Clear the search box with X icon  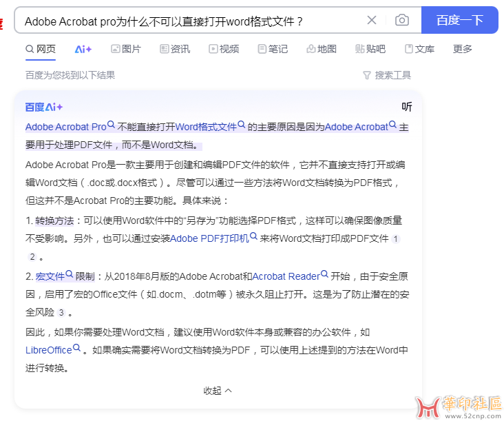click(372, 20)
